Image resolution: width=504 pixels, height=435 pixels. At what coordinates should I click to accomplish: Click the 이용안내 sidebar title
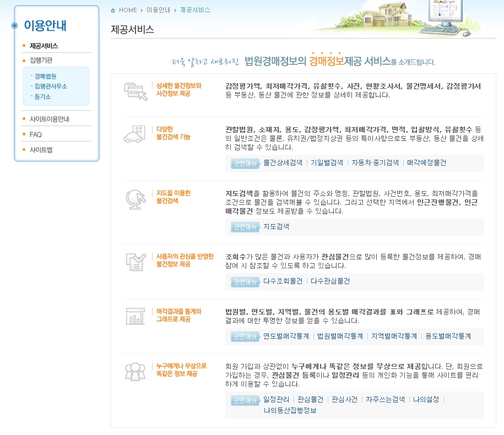(45, 25)
